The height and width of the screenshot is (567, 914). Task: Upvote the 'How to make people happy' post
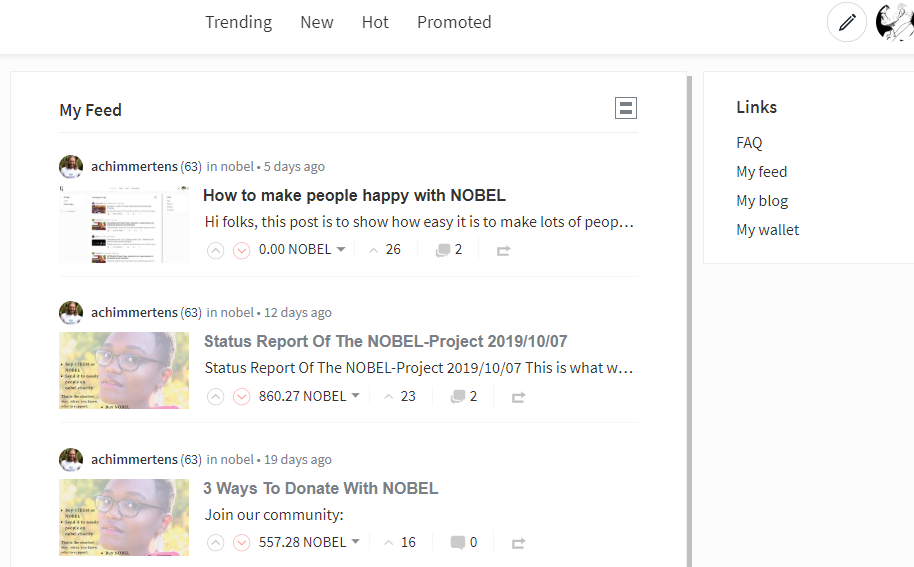pos(215,250)
